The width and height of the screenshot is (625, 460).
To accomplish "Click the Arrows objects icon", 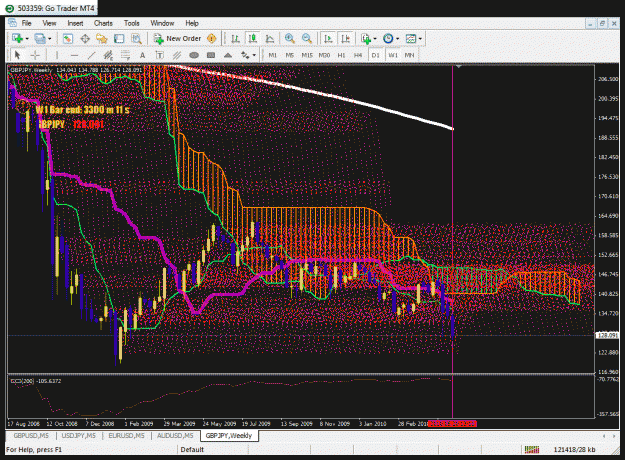I will click(x=245, y=55).
